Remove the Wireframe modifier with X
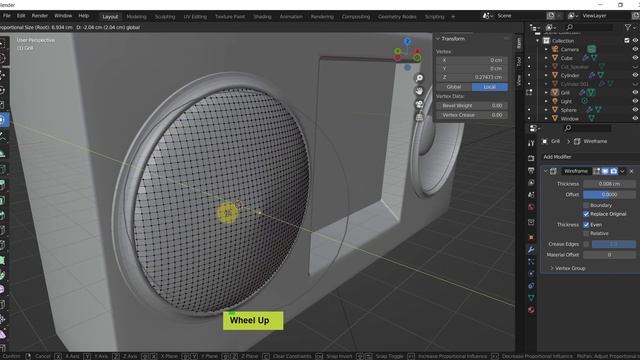This screenshot has width=640, height=360. (631, 171)
